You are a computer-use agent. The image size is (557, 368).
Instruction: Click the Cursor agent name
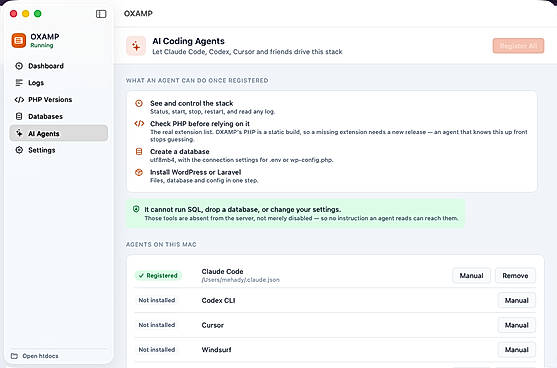click(212, 325)
